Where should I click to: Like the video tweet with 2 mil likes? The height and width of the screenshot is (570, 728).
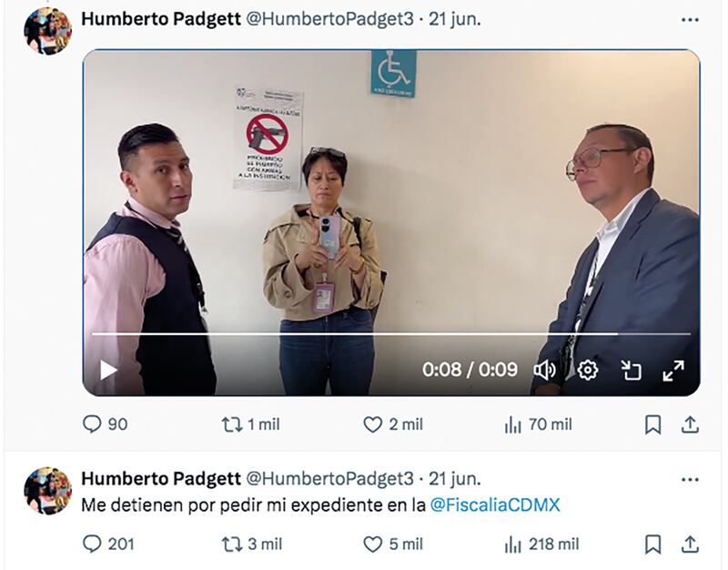tap(393, 424)
